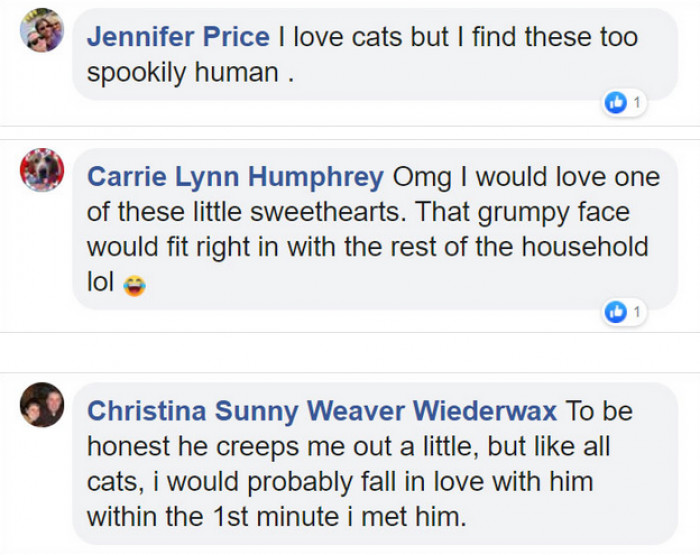
Task: Go to Christina Sunny Weaver Wiederwax profile
Action: [x=322, y=411]
